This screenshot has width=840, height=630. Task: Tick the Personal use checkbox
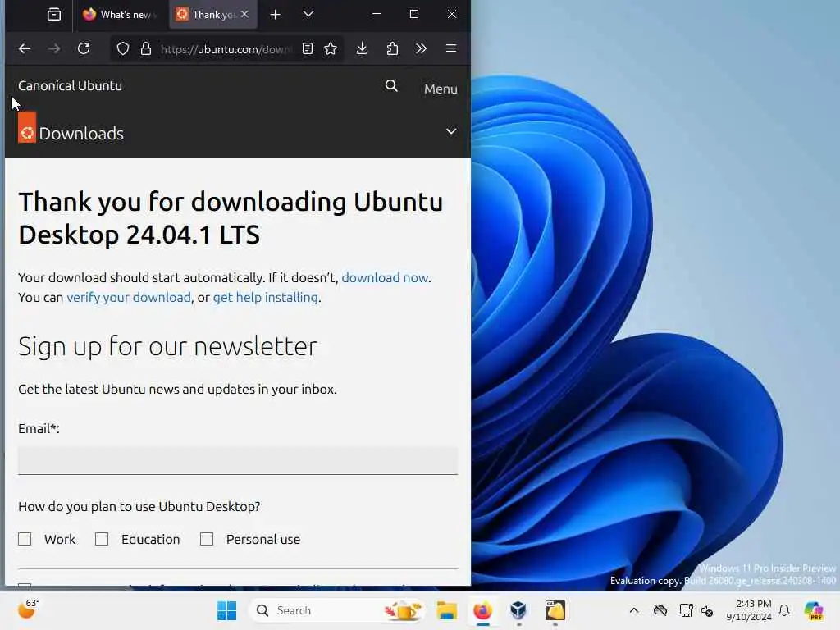(207, 539)
